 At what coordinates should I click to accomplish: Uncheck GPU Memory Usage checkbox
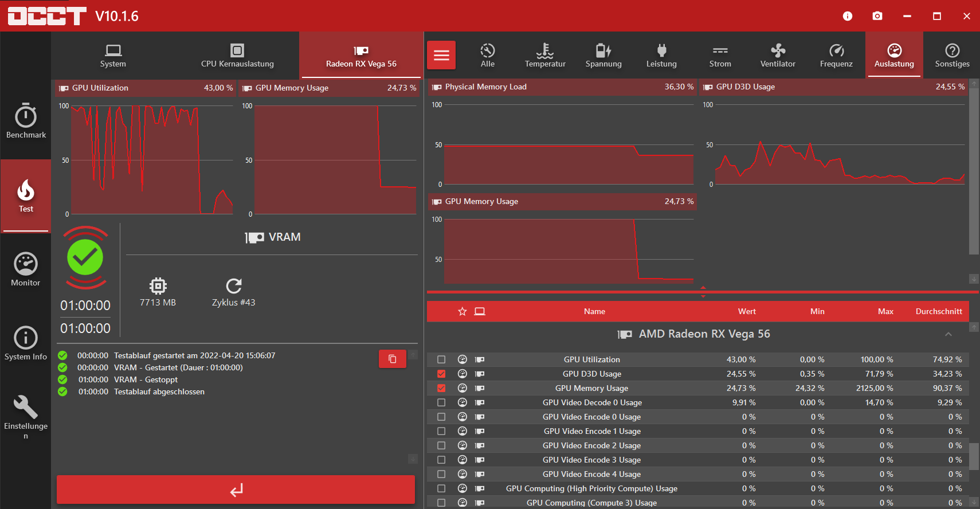441,388
